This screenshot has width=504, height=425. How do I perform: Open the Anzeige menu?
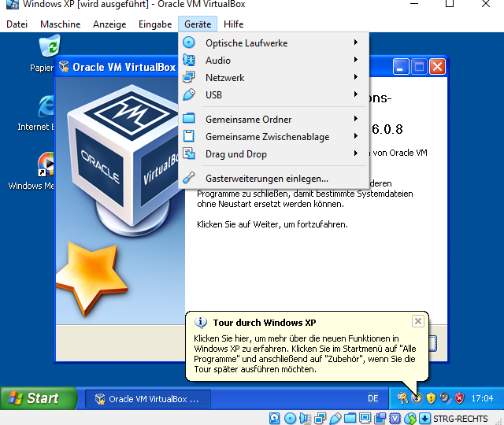109,24
